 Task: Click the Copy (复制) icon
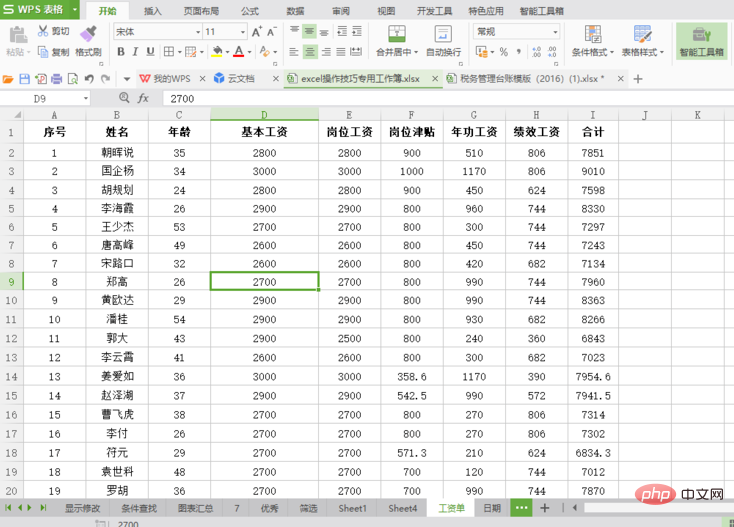pyautogui.click(x=43, y=52)
